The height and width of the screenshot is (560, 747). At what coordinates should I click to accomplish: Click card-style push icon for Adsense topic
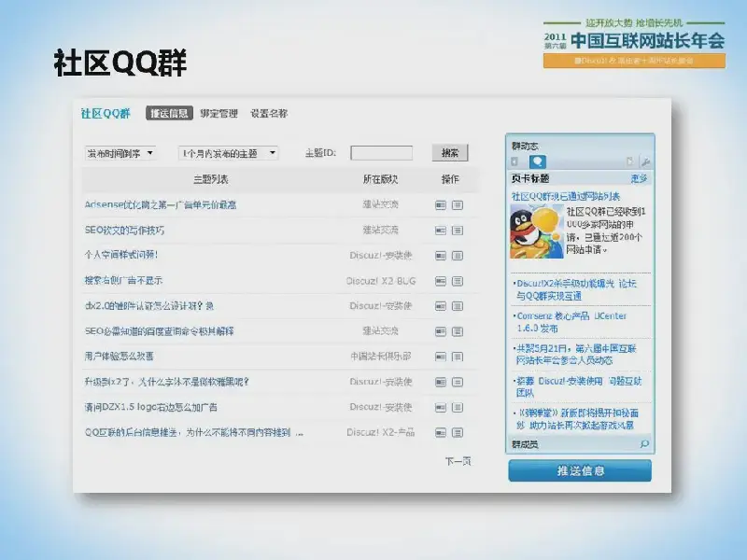[x=441, y=204]
